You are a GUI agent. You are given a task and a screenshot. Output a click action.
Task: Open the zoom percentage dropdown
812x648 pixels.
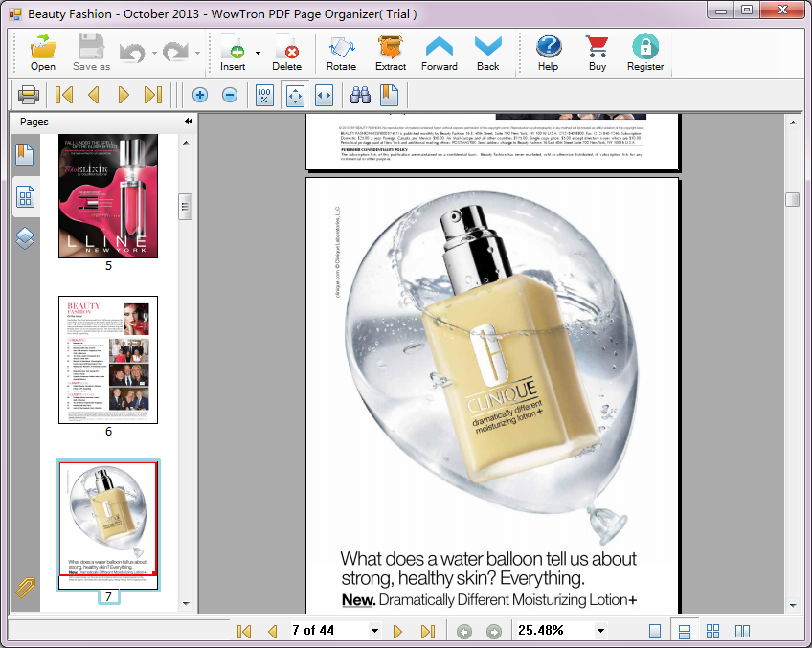(600, 631)
